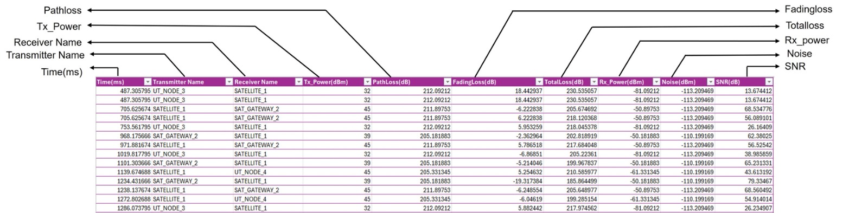Viewport: 868px width, 213px height.
Task: Click the time value 1272.802688
Action: 134,199
